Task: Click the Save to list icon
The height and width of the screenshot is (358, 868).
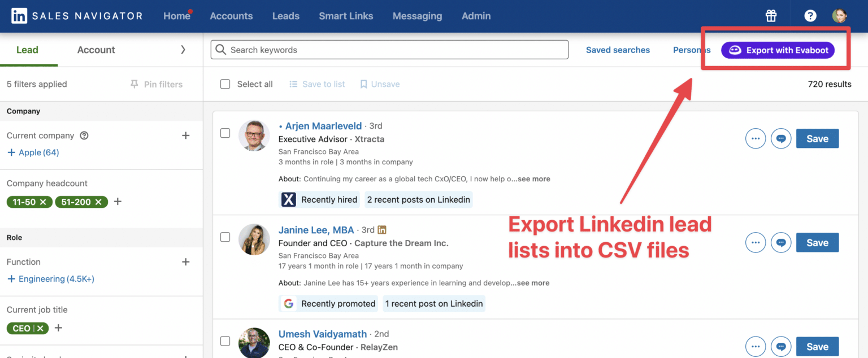Action: (x=294, y=84)
